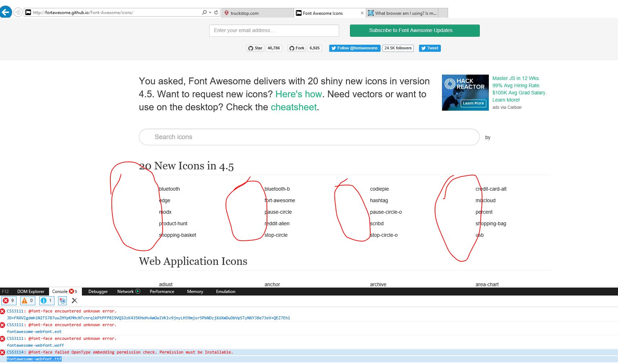Toggle clear-on-navigate console icon
The height and width of the screenshot is (364, 618).
[x=62, y=301]
